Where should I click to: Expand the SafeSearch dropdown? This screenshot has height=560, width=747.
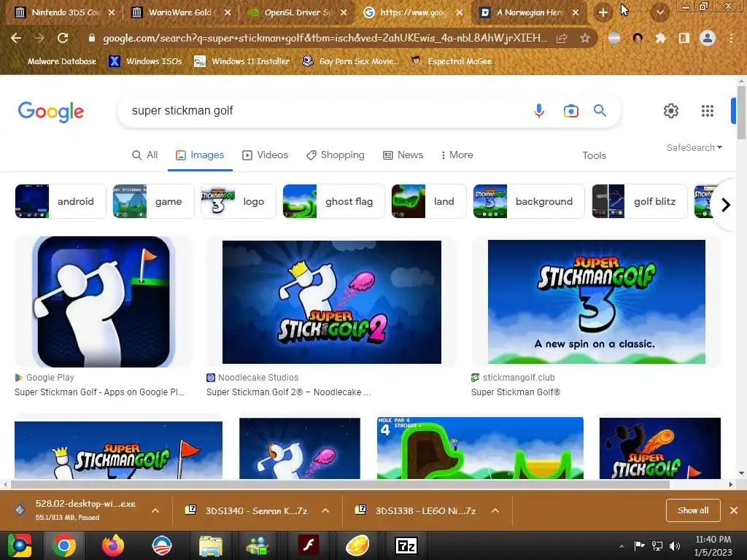pos(694,147)
